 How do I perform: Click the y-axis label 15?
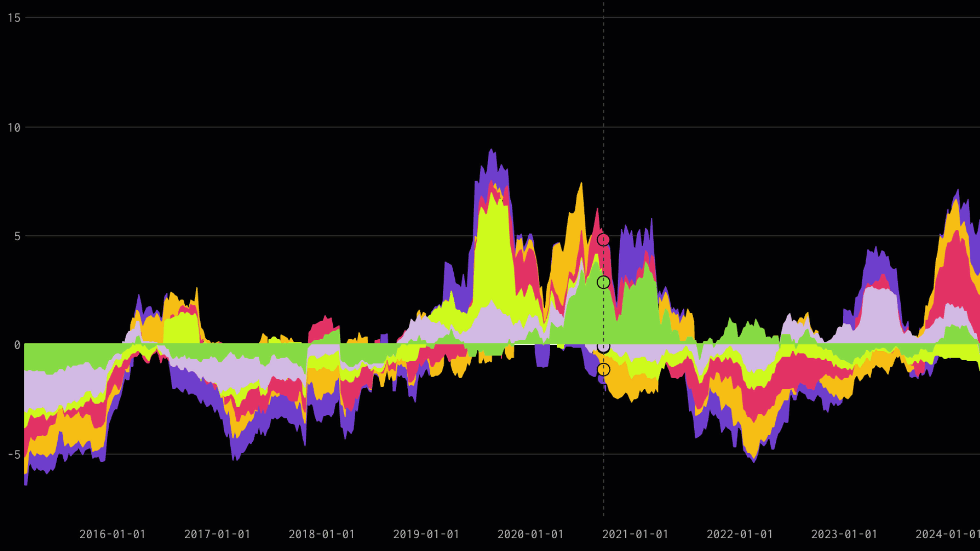(x=14, y=17)
